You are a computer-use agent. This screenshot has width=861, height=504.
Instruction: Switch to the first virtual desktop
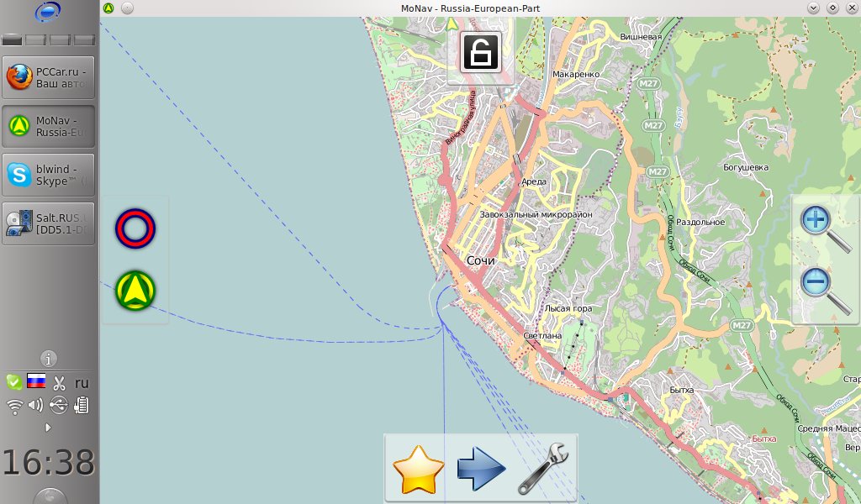tap(12, 39)
